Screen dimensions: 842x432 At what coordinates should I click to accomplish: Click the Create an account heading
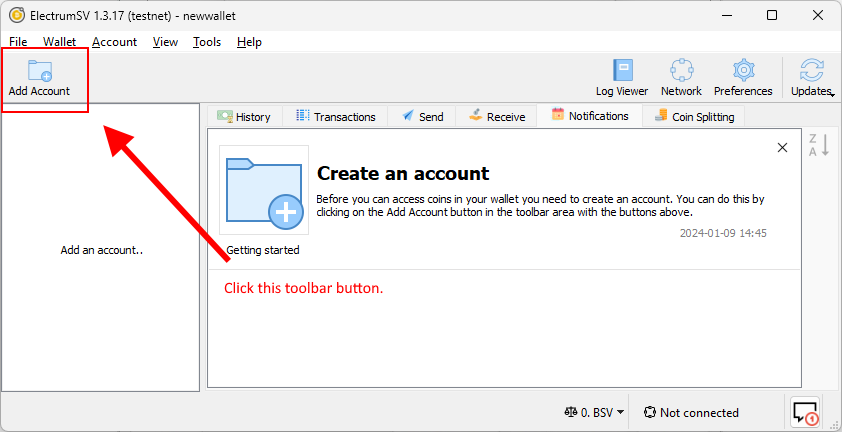click(x=403, y=174)
